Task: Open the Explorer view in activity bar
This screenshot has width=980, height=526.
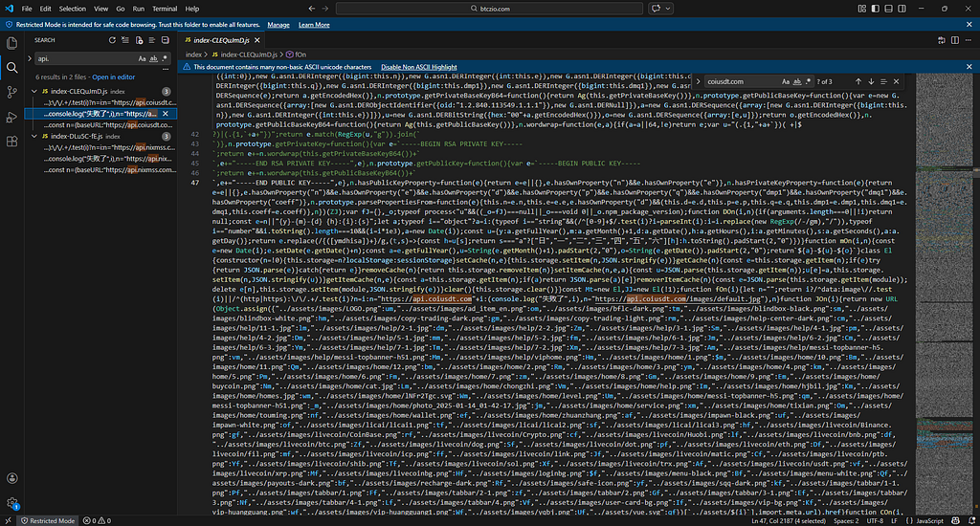Action: [11, 43]
